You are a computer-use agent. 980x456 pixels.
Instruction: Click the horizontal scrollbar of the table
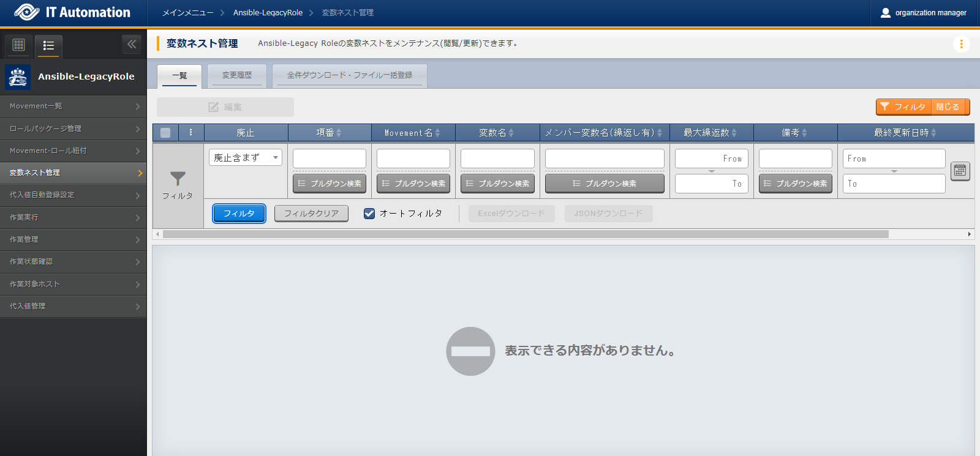pos(525,234)
